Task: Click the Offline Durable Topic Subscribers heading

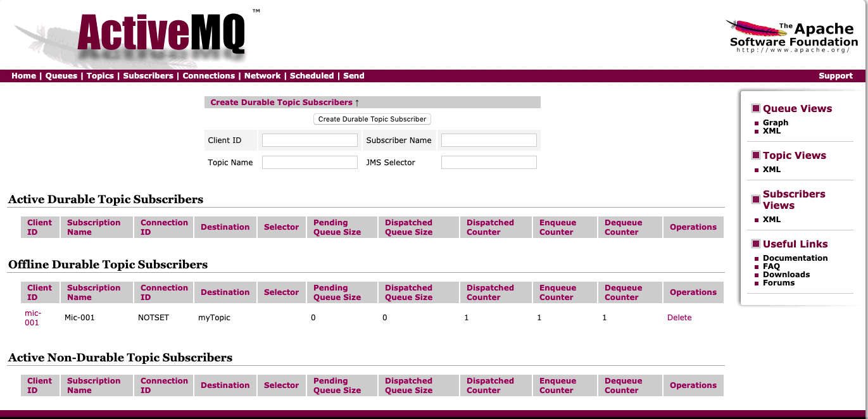Action: pyautogui.click(x=108, y=265)
